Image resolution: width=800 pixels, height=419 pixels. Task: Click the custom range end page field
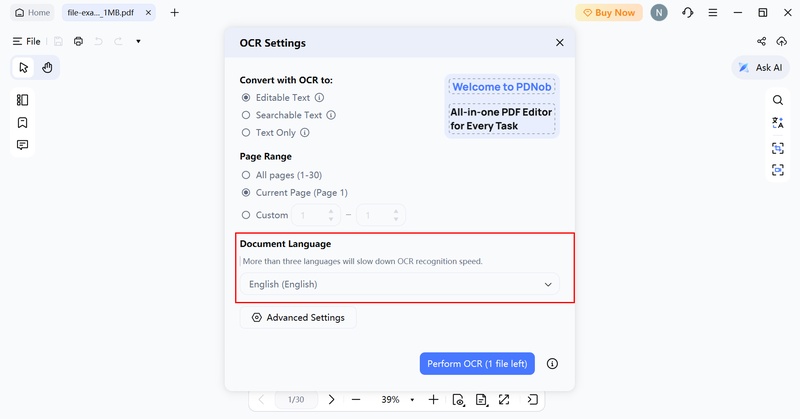[x=381, y=215]
